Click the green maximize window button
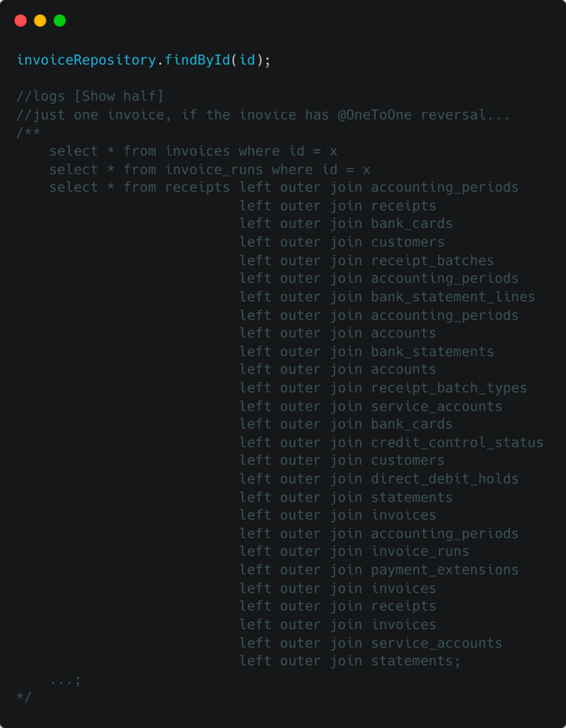Screen dimensions: 566x728 pos(60,21)
